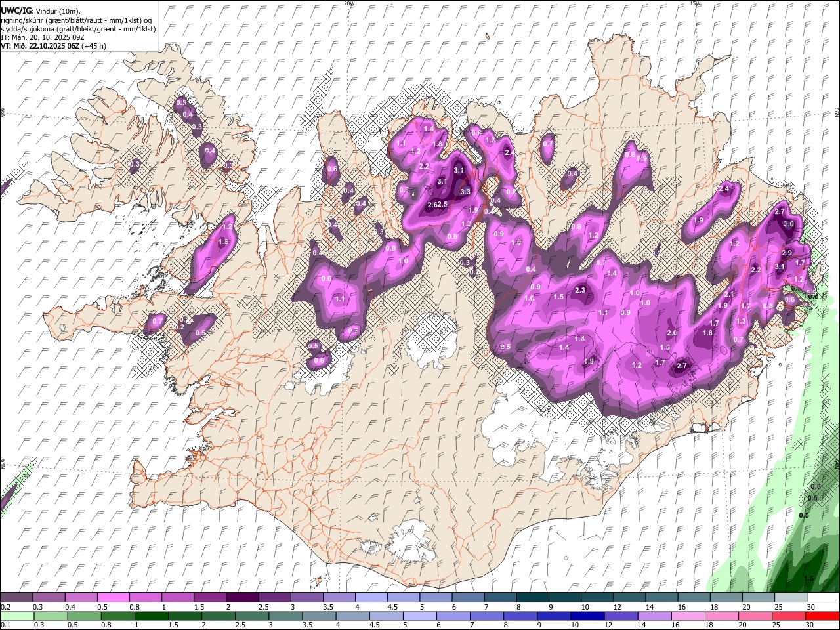Select purple lower swatch starting at 12
840x630 pixels.
click(x=620, y=616)
